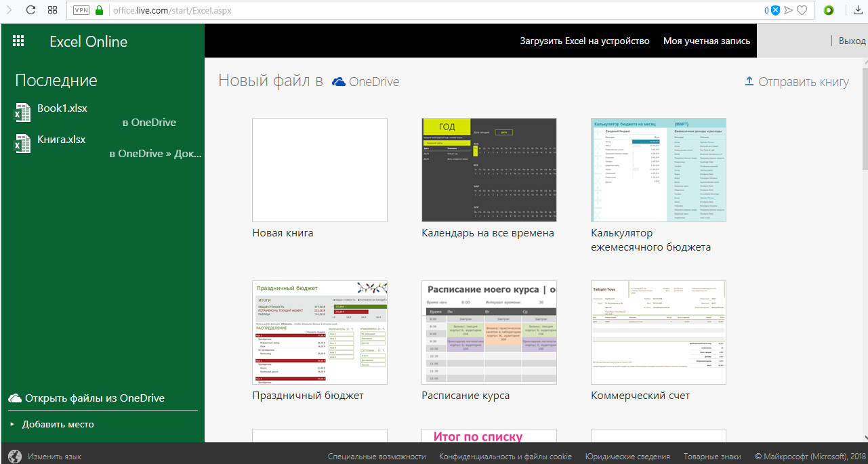Choose the Праздничный бюджет template thumbnail

pyautogui.click(x=320, y=333)
